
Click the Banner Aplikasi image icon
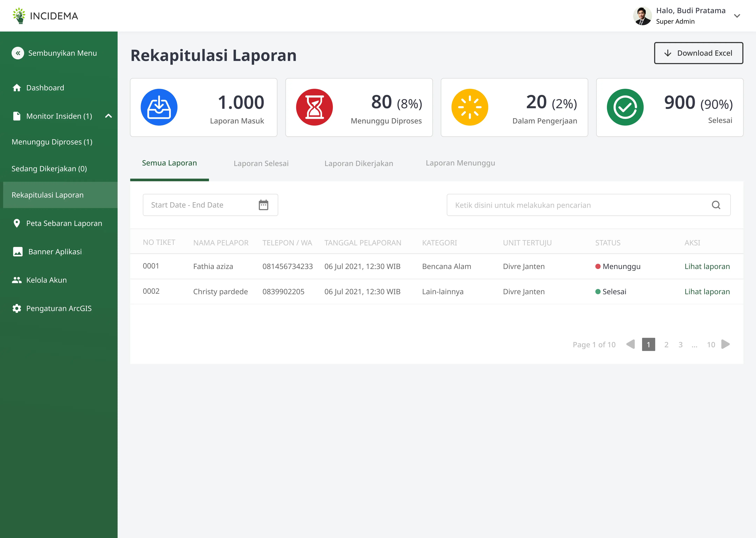point(17,252)
